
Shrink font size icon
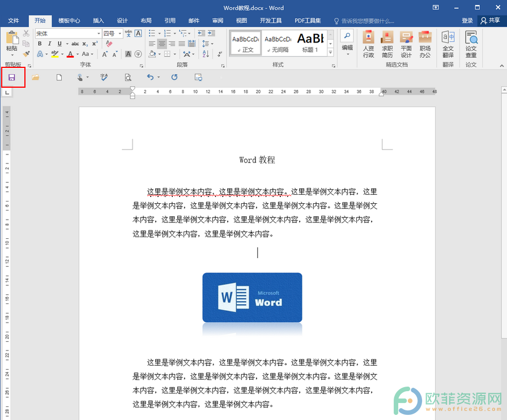pos(115,54)
